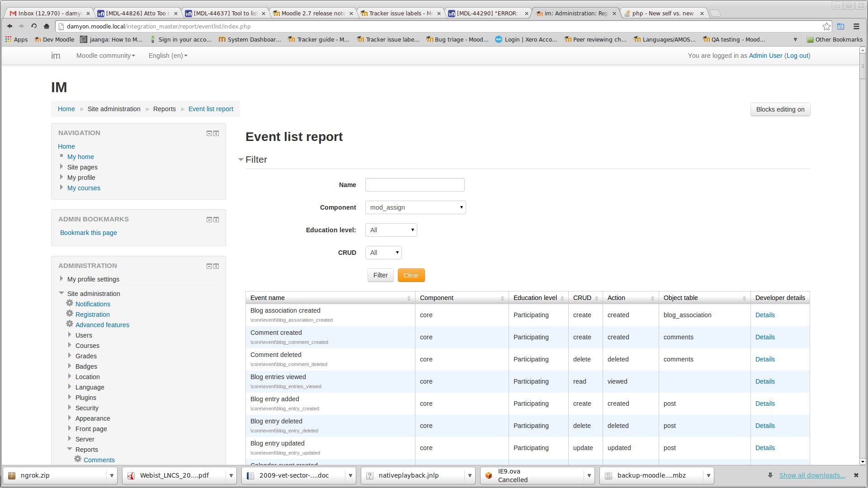Dock the Admin bookmarks block icon
The image size is (868, 488).
click(x=216, y=220)
